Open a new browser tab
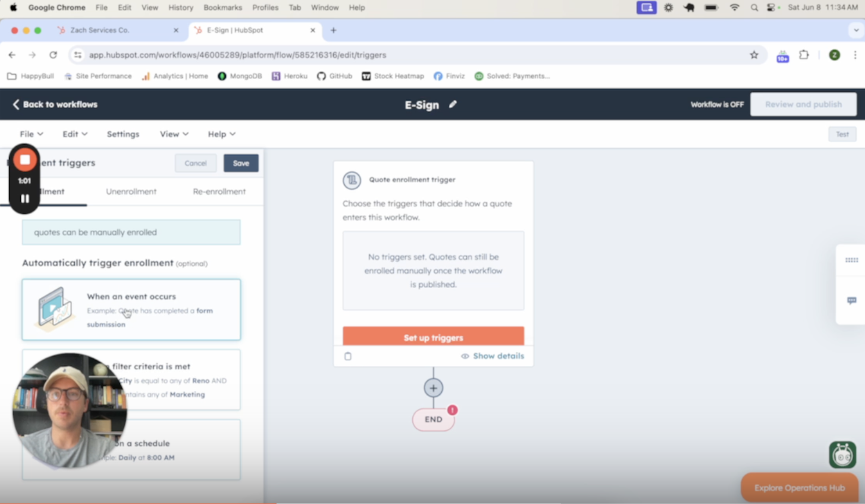Screen dimensions: 865x504 (333, 30)
